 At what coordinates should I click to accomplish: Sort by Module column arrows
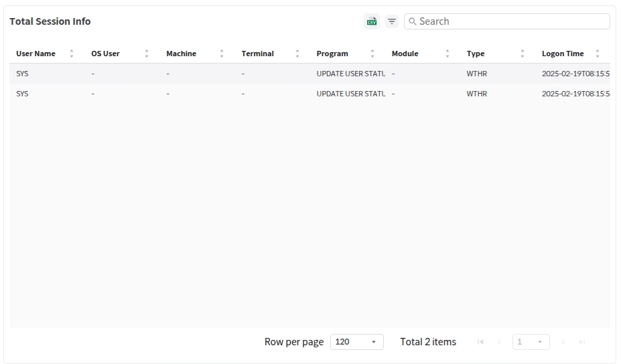pyautogui.click(x=447, y=54)
